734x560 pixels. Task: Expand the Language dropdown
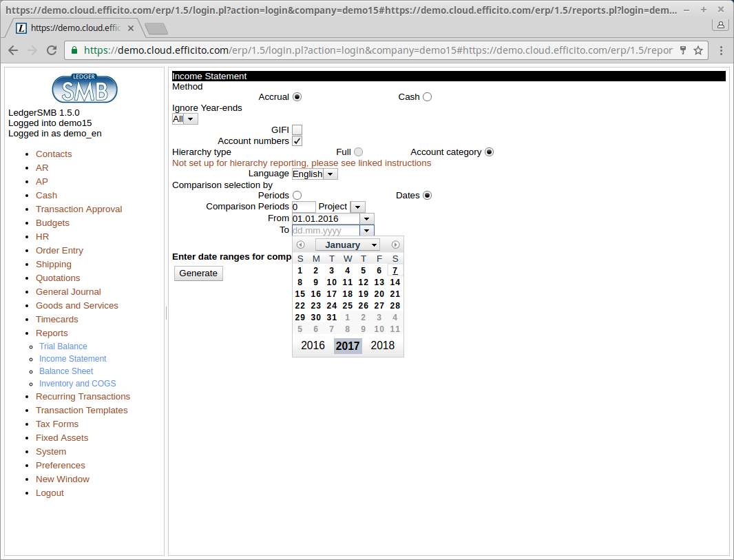[x=331, y=174]
